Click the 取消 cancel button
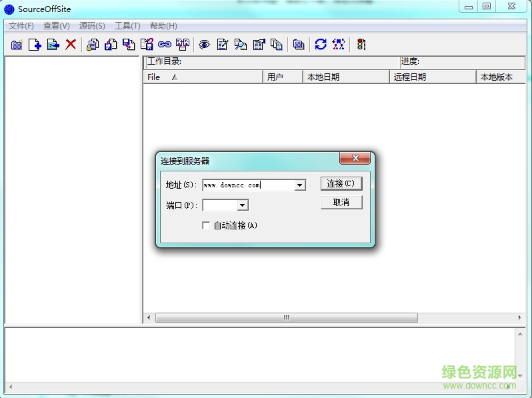Screen dimensions: 532x398 341,203
